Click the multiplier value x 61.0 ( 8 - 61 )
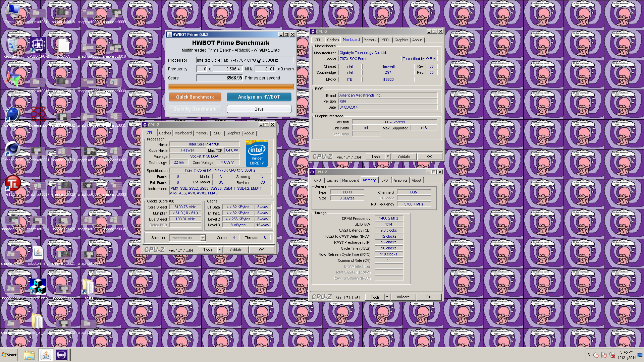 click(185, 213)
